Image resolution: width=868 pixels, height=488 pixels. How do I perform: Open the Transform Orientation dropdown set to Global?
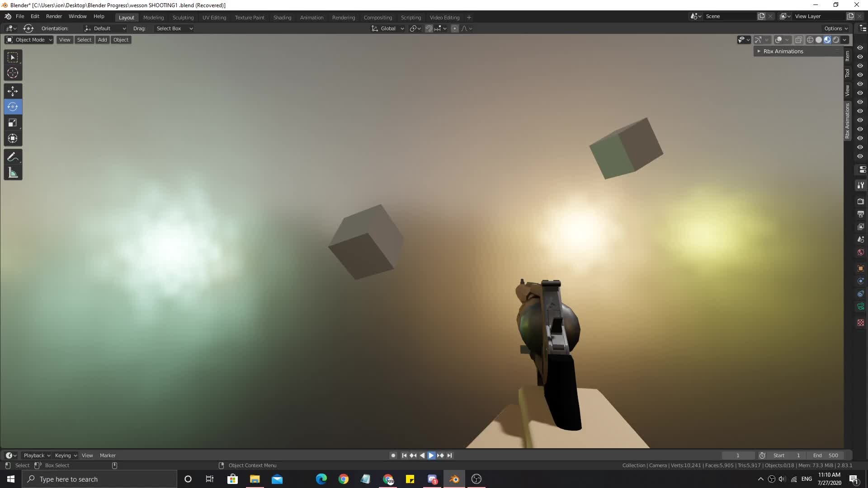(387, 28)
